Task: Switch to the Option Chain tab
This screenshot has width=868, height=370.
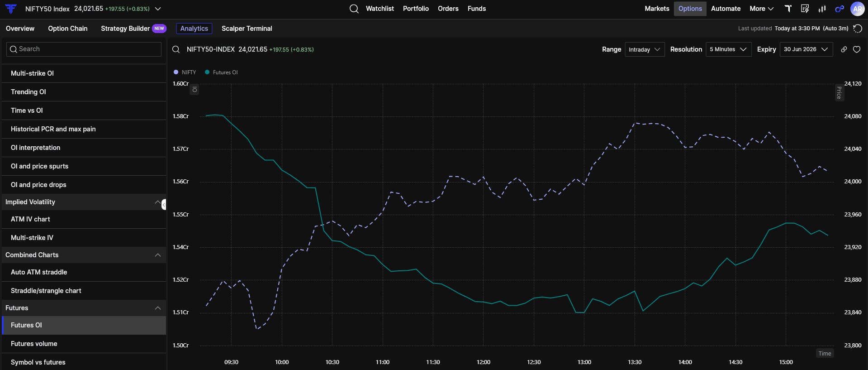Action: point(68,29)
